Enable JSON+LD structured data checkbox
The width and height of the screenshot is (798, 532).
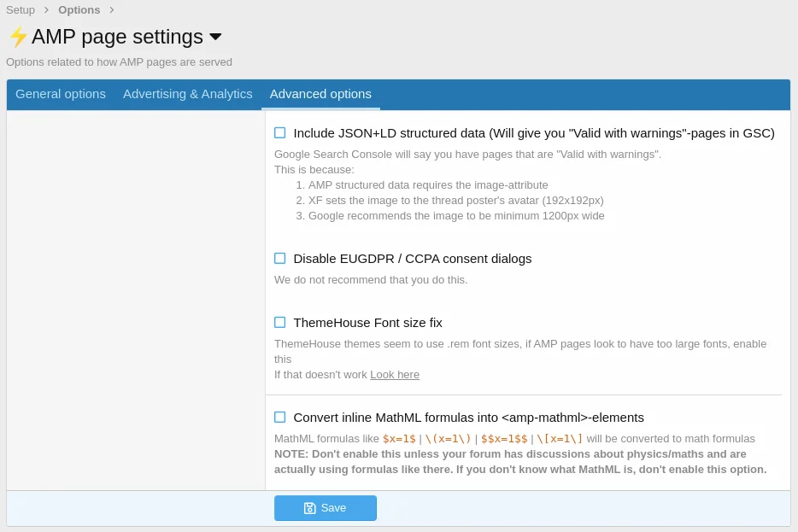pyautogui.click(x=280, y=133)
